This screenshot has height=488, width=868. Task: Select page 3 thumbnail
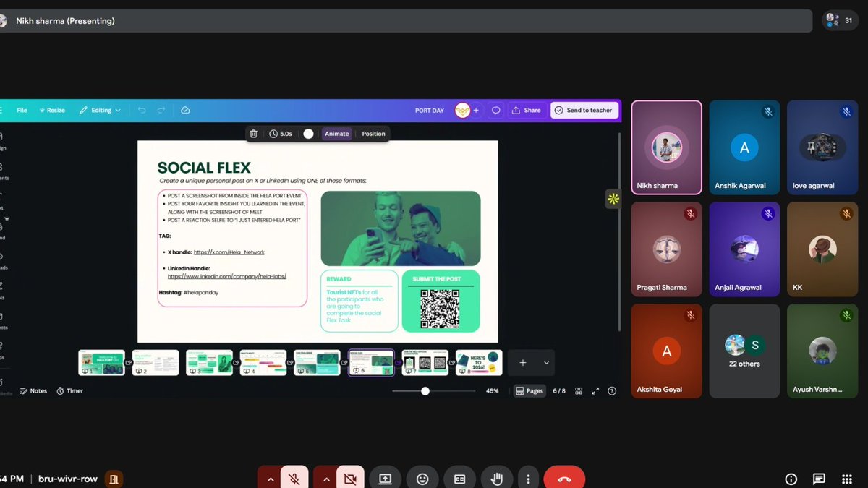pos(209,362)
